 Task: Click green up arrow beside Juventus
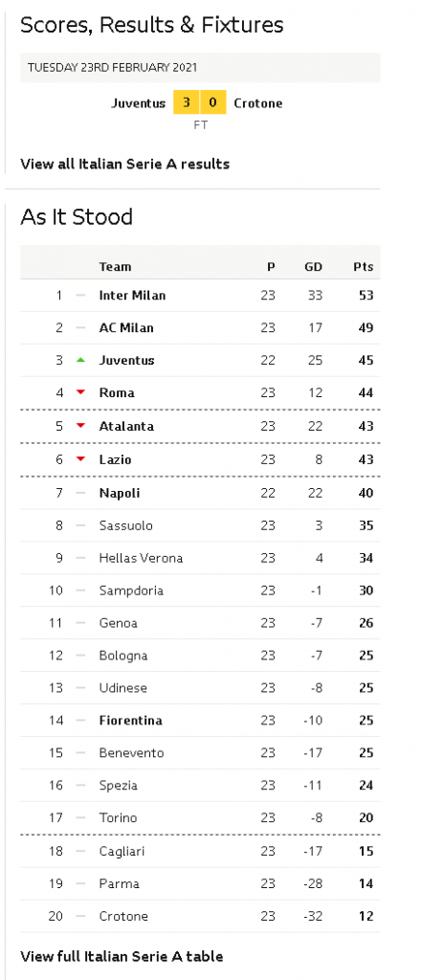(x=80, y=360)
